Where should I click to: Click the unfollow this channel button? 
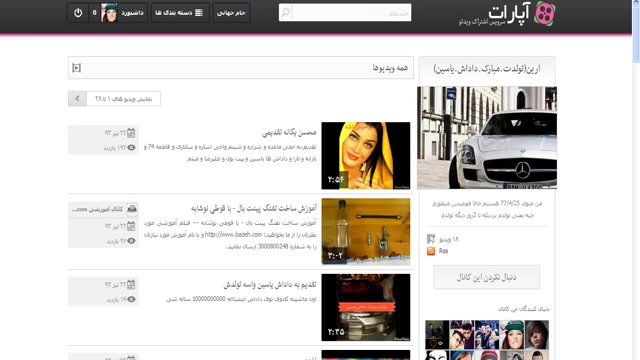[x=487, y=277]
